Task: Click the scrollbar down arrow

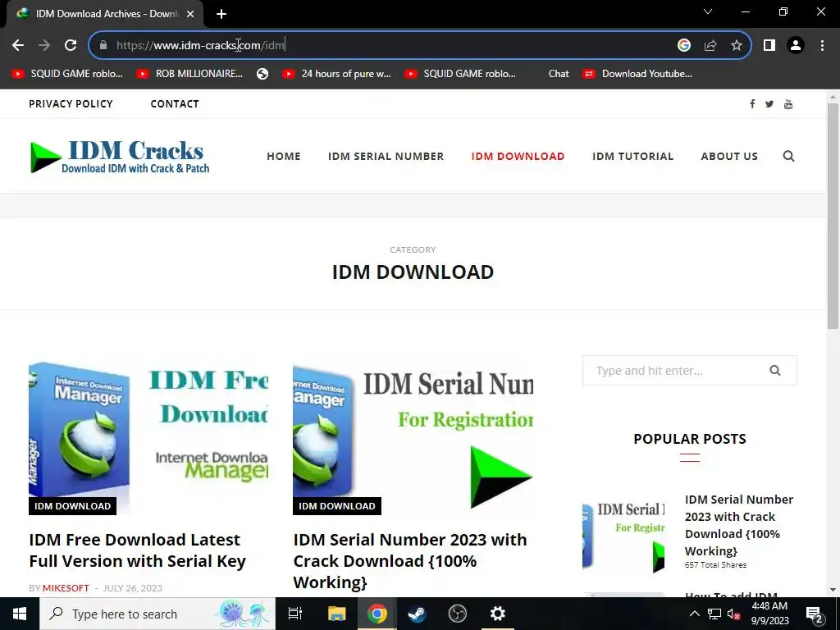Action: tap(833, 590)
